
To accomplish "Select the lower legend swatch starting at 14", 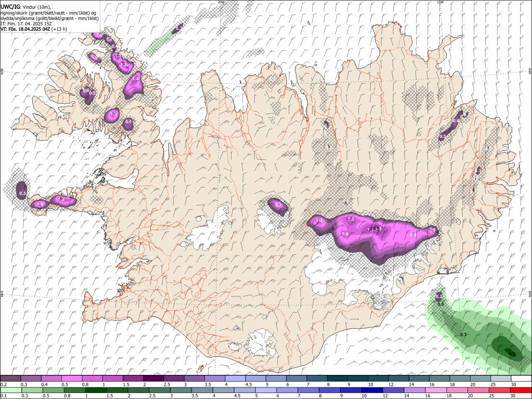I will (x=415, y=390).
